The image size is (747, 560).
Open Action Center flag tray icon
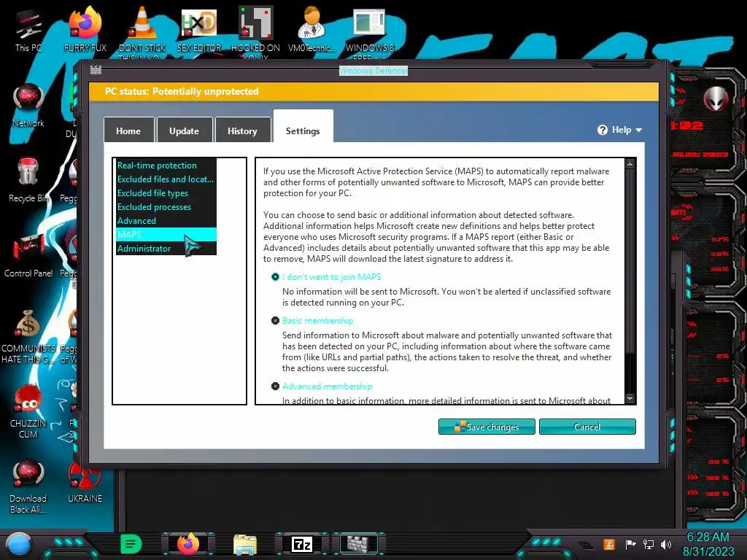(630, 544)
